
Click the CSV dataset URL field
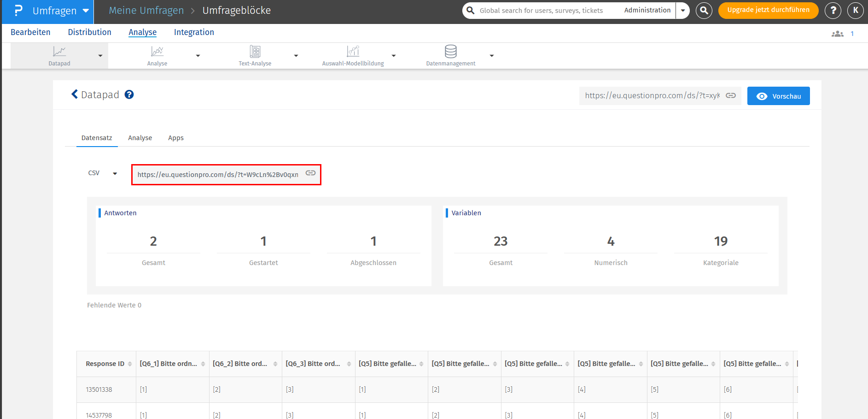[218, 175]
